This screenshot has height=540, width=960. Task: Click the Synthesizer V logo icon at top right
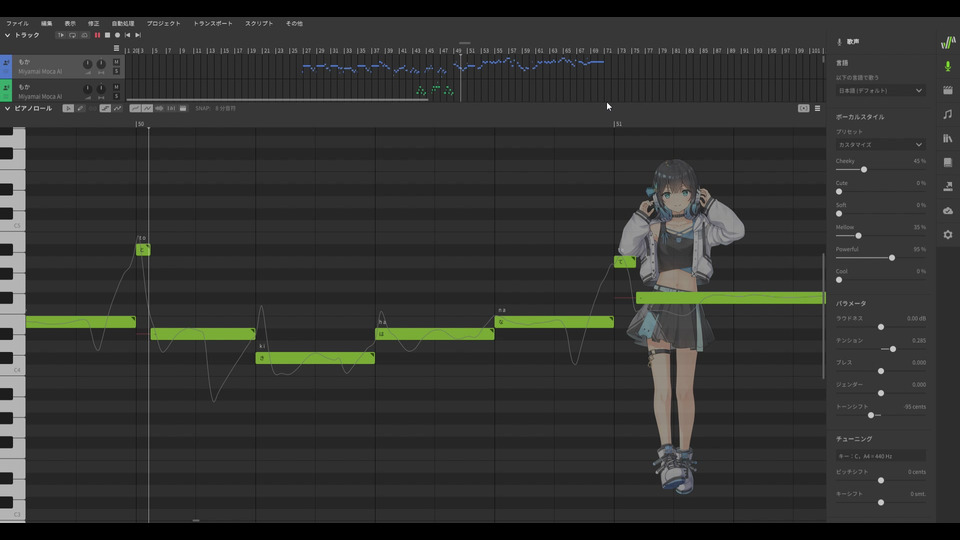(948, 42)
